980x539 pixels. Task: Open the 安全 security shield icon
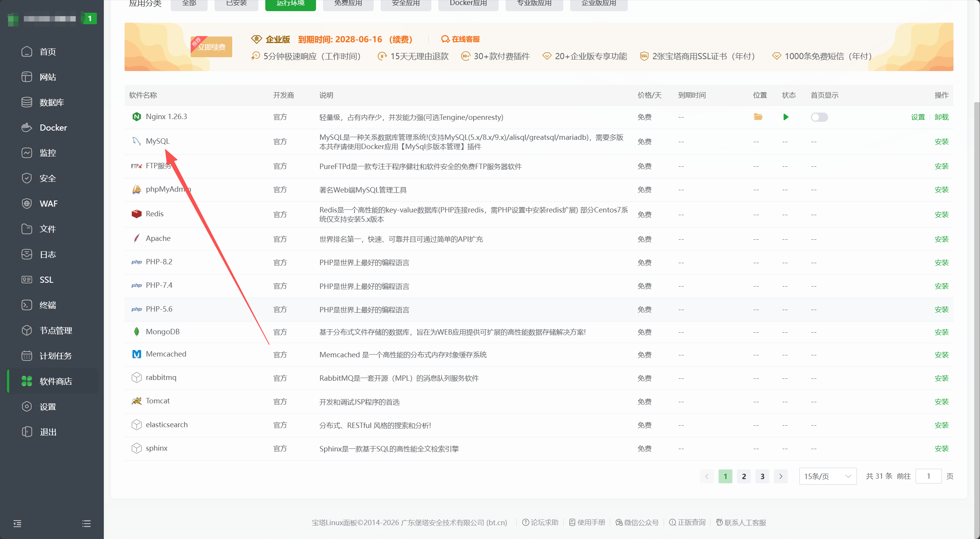[27, 178]
